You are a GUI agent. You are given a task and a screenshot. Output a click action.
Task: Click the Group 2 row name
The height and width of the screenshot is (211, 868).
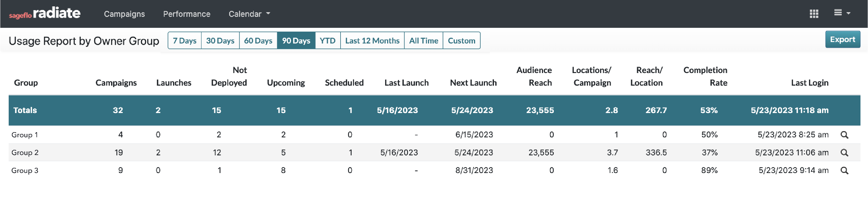[25, 152]
